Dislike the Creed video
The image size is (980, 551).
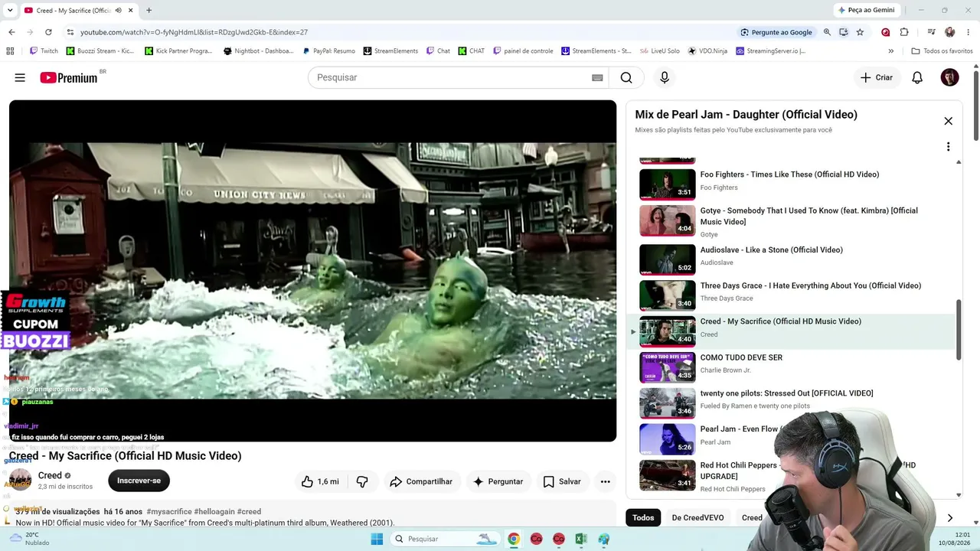(x=362, y=481)
